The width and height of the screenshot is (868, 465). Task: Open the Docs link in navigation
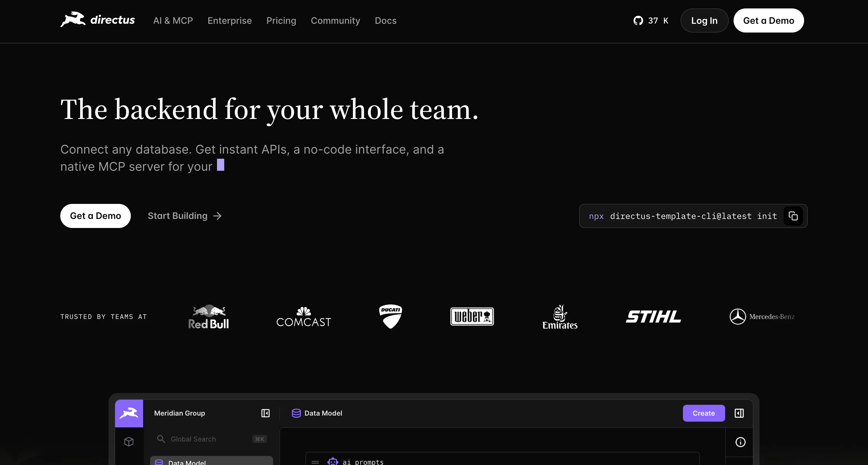click(386, 20)
